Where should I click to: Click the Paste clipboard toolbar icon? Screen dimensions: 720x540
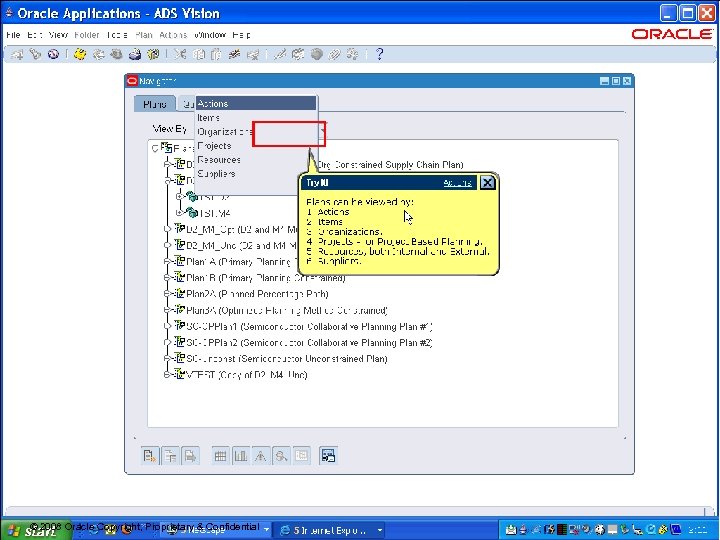click(x=216, y=54)
